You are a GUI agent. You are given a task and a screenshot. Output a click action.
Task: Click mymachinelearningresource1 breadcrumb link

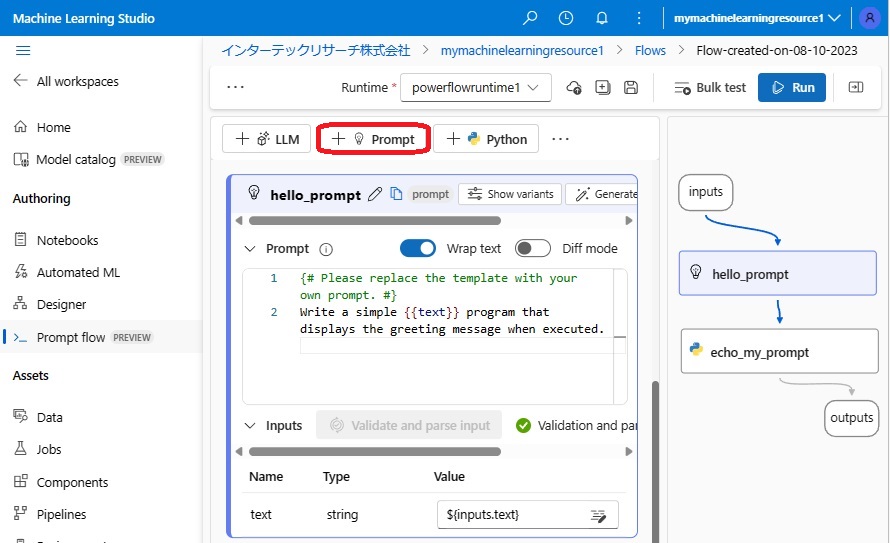[x=522, y=50]
